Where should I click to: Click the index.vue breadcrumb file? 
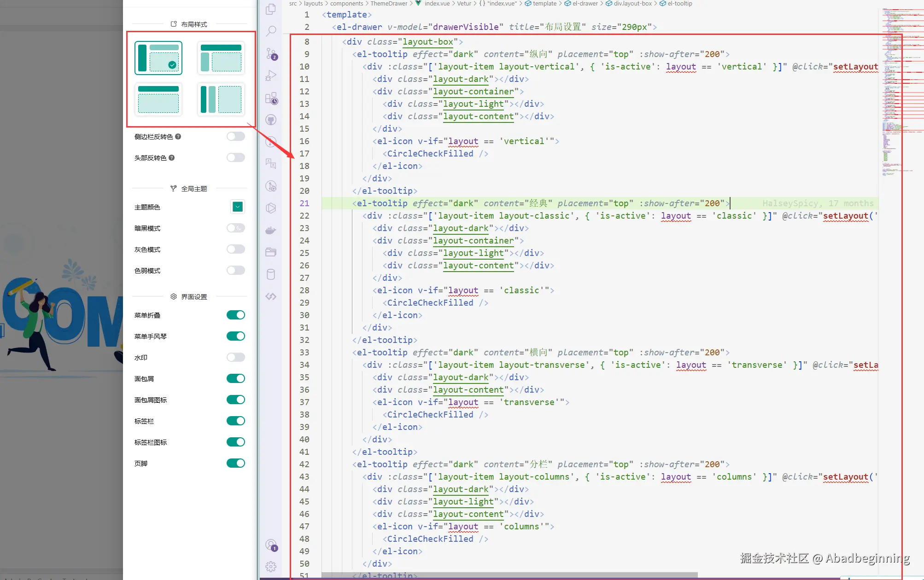(437, 3)
